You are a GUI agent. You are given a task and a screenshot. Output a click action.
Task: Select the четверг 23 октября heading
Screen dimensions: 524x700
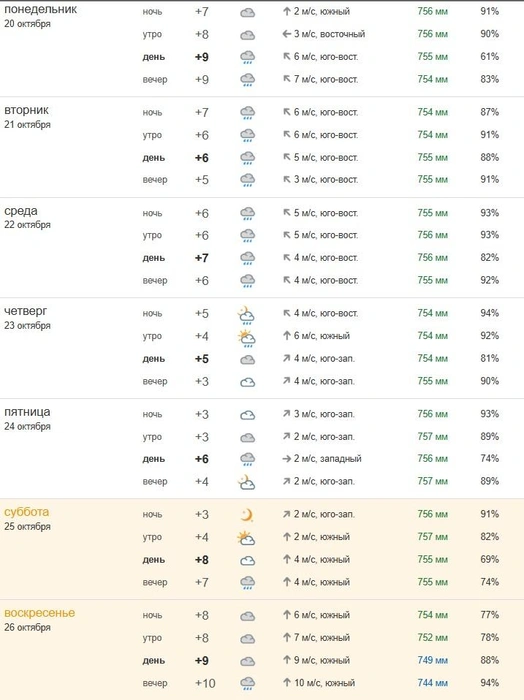[x=27, y=318]
